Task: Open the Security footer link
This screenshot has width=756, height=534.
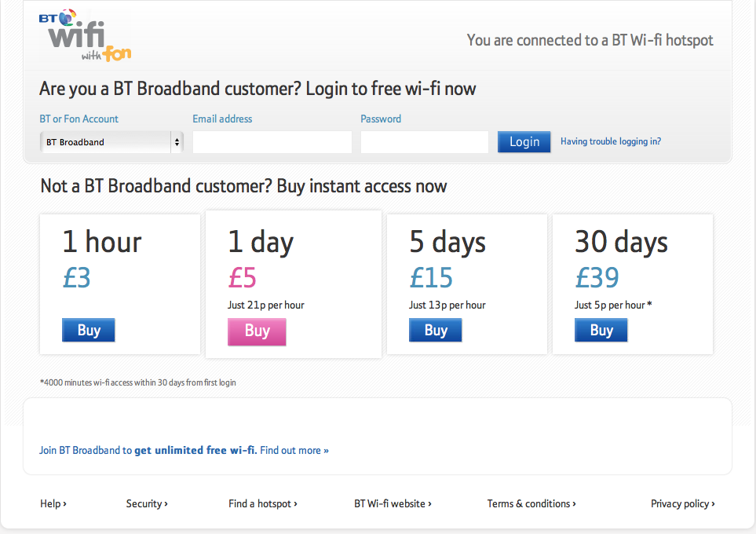Action: (147, 503)
